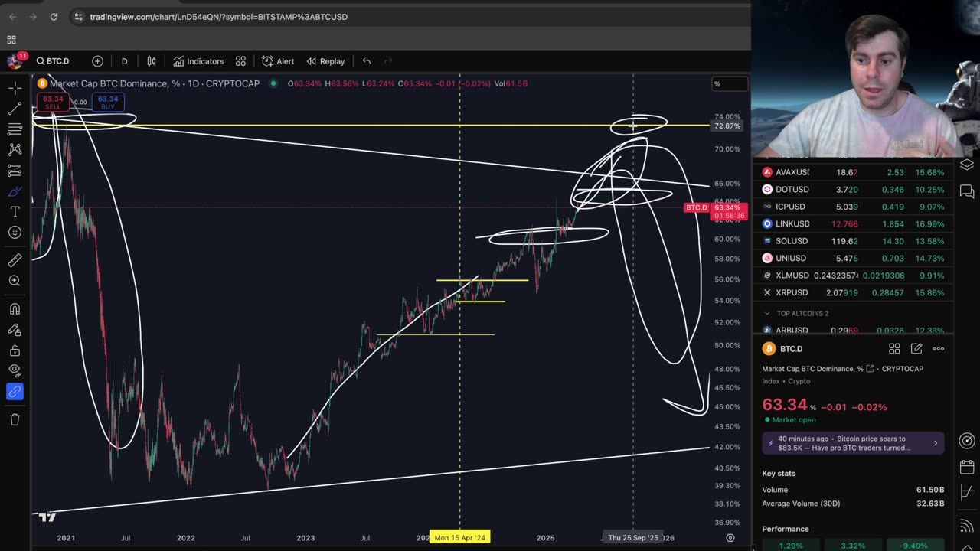Click the 72.87% price label on the scale
The image size is (980, 551).
point(727,126)
